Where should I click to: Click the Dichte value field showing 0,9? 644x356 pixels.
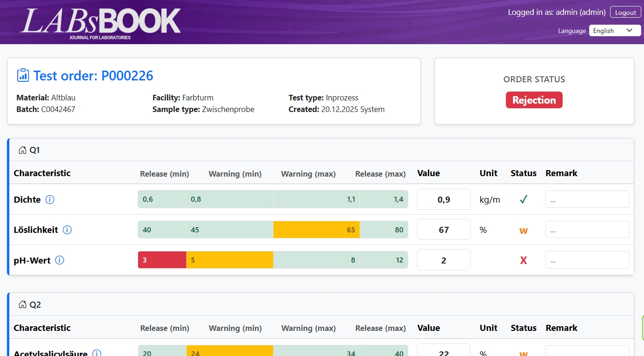tap(444, 199)
